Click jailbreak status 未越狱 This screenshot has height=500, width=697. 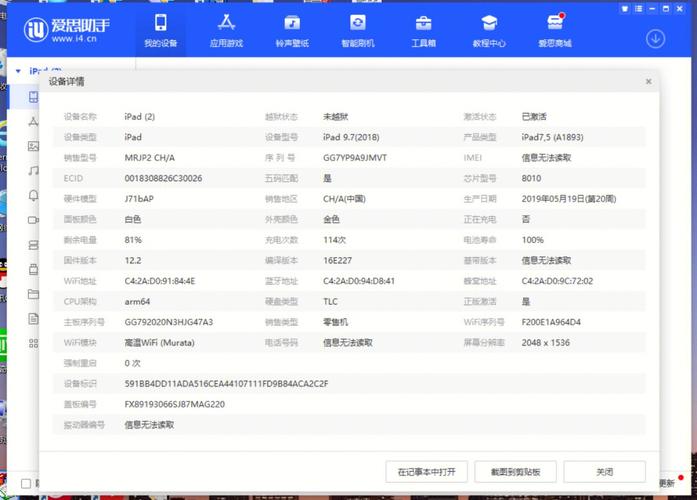pyautogui.click(x=336, y=117)
